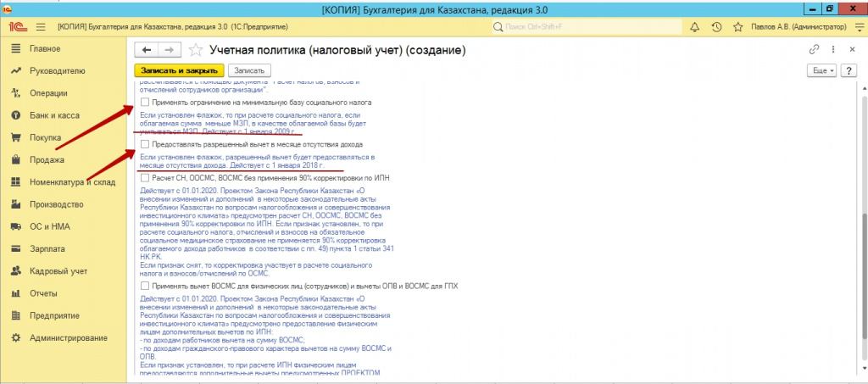Open the Банк и касса section
This screenshot has width=868, height=384.
coord(55,115)
